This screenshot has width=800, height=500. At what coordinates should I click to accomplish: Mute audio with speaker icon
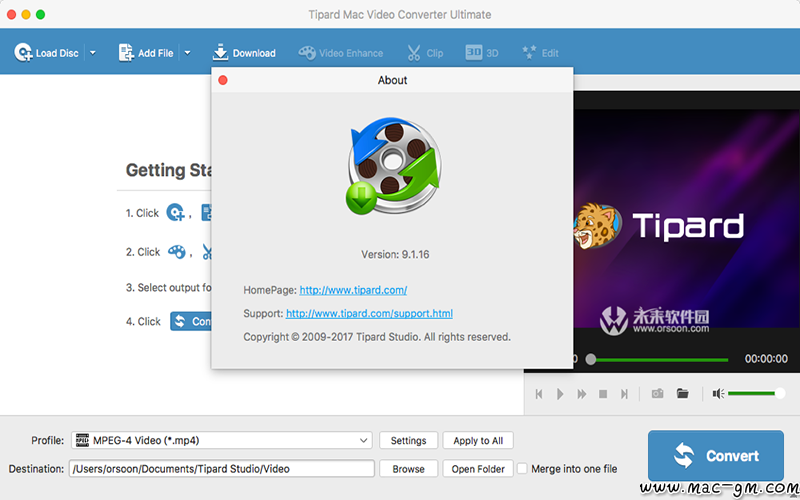coord(718,393)
